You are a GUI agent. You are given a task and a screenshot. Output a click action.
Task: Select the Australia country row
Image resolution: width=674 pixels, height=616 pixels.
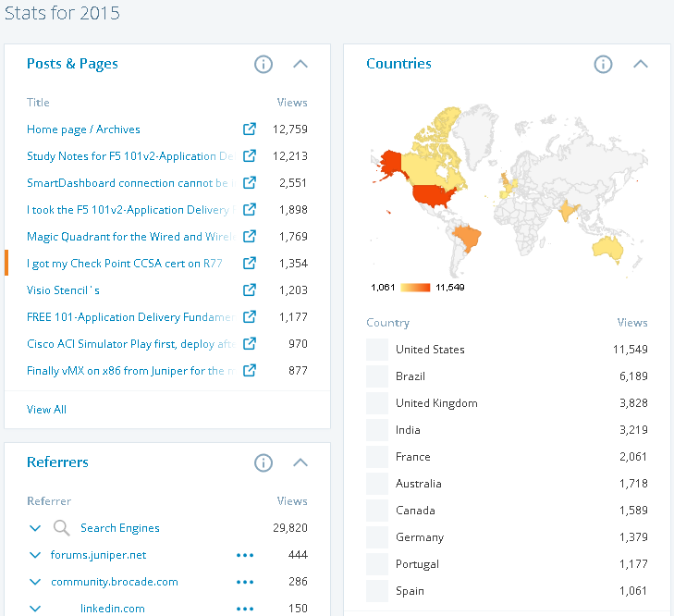tap(507, 484)
